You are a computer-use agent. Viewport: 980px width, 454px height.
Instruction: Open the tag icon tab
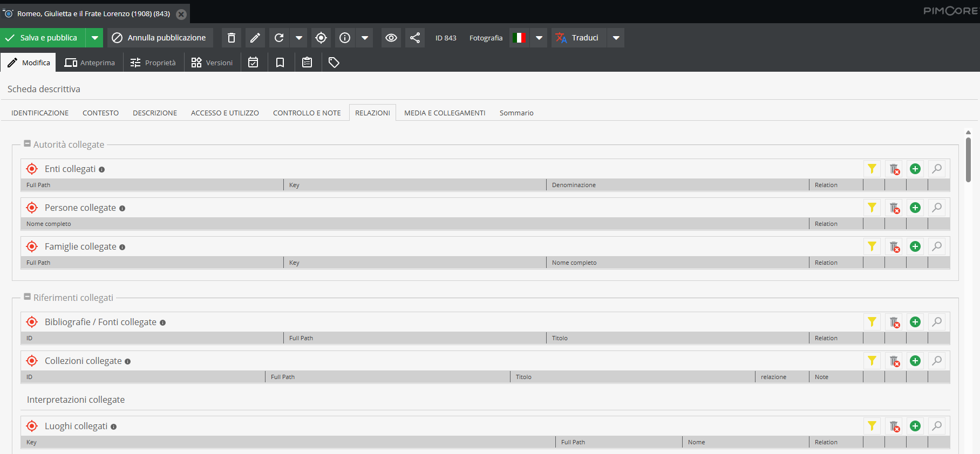[334, 63]
